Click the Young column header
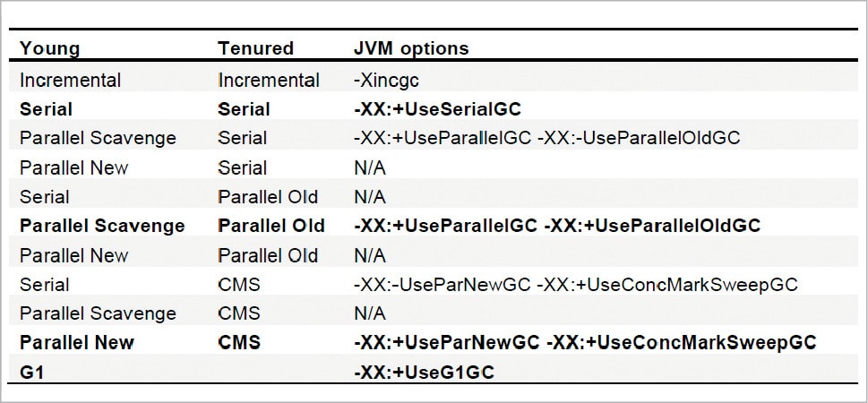 50,48
